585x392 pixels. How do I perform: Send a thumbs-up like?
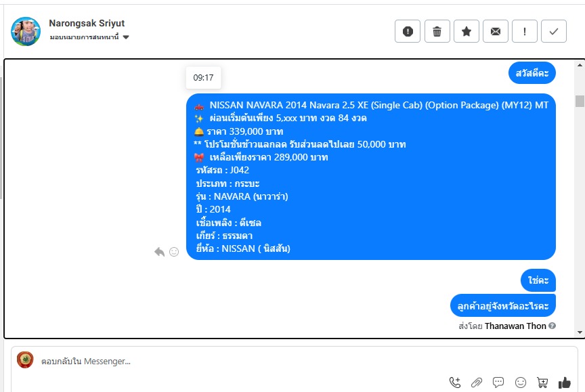click(x=565, y=383)
